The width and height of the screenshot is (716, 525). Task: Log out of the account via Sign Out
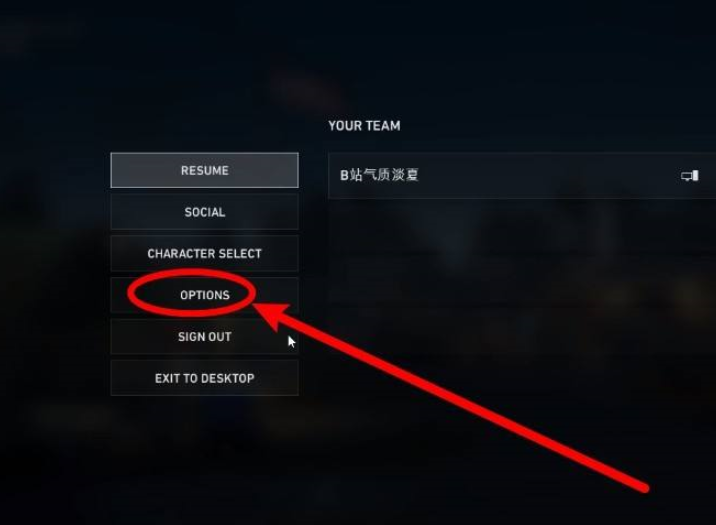click(x=205, y=336)
